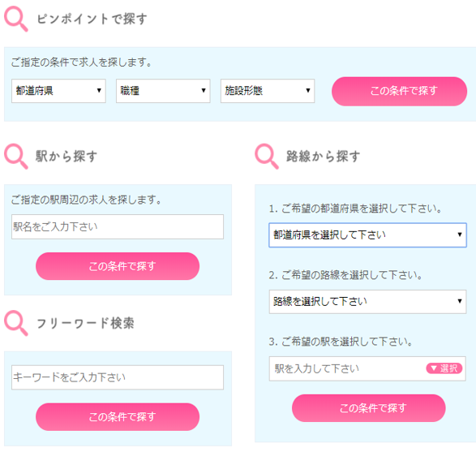
Task: Click この条件で探す in pinpoint search section
Action: (399, 91)
